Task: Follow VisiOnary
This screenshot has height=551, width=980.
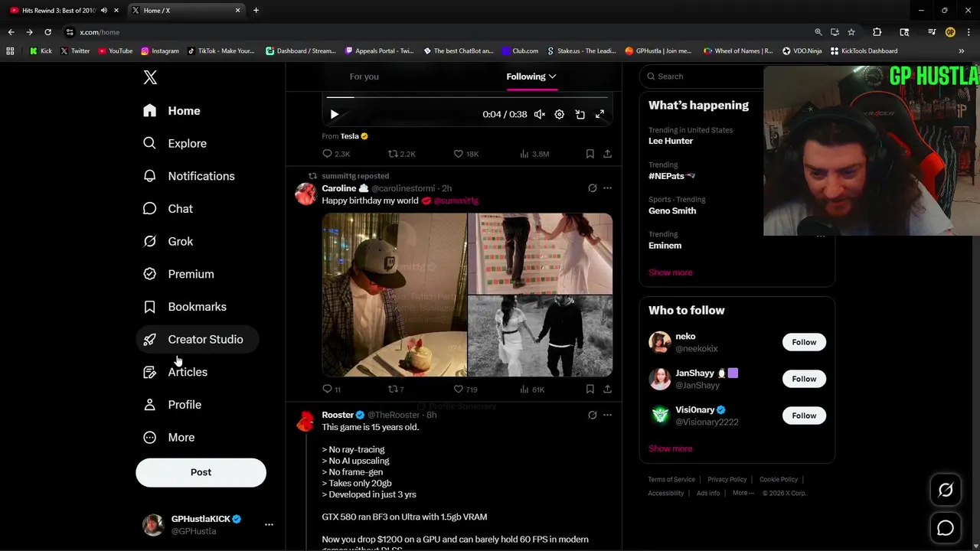Action: (x=804, y=416)
